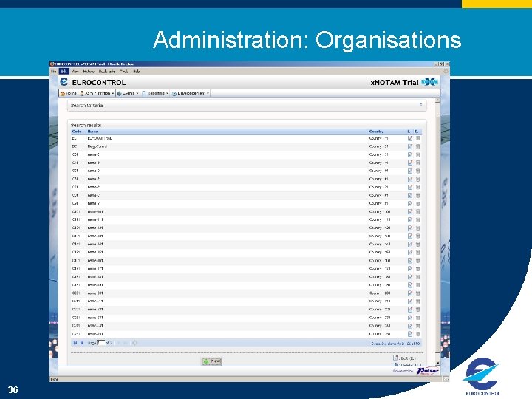The image size is (532, 399).
Task: Open the Events dropdown menu
Action: click(128, 93)
